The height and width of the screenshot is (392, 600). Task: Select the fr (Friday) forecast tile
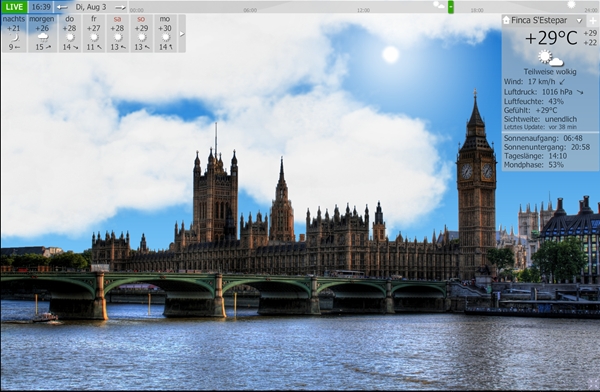94,33
